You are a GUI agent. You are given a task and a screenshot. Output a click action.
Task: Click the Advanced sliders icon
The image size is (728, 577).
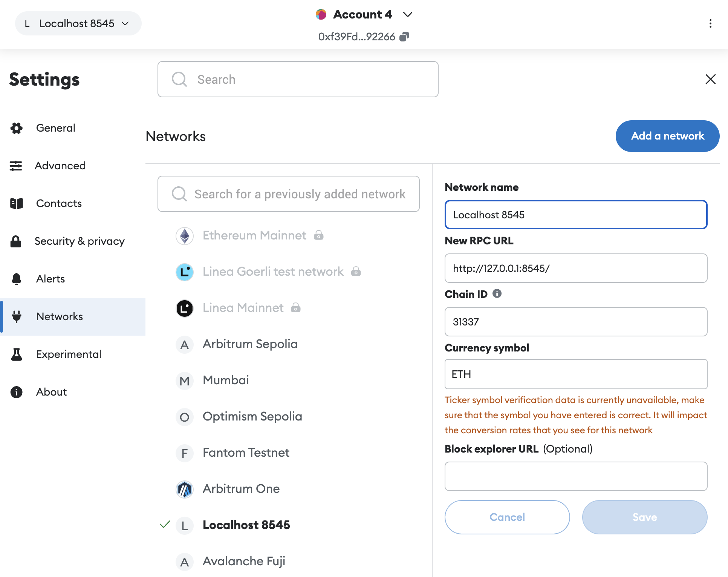coord(16,166)
